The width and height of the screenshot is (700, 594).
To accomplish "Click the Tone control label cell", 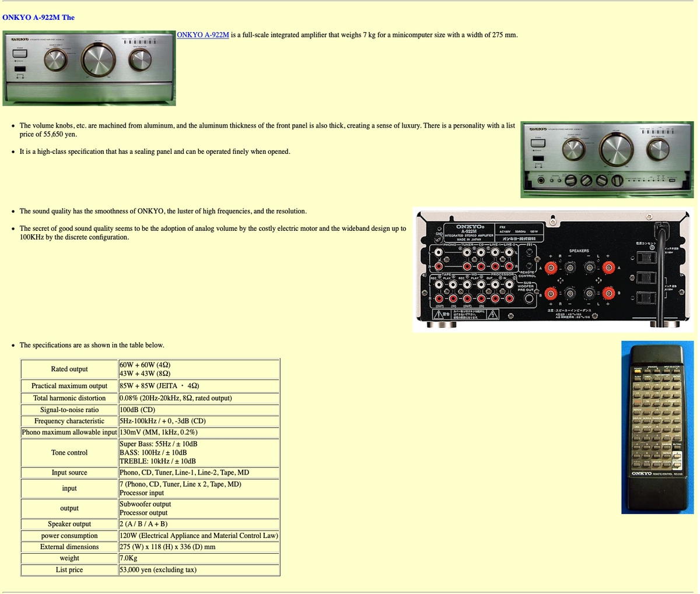I will [x=69, y=453].
